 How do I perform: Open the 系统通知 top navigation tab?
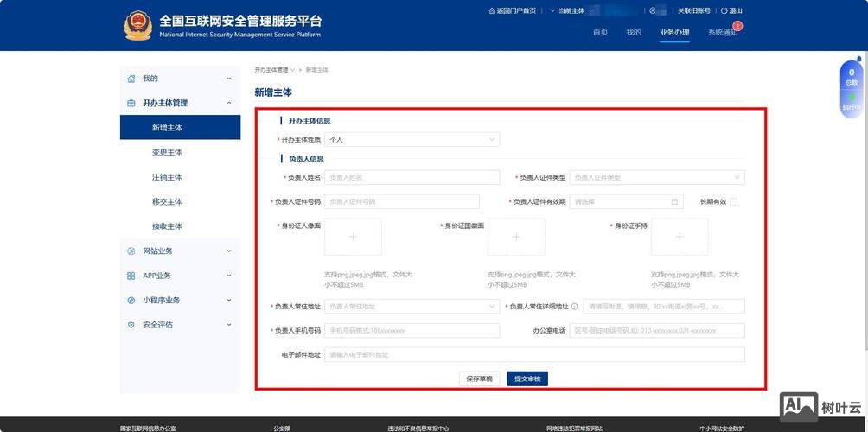[723, 32]
